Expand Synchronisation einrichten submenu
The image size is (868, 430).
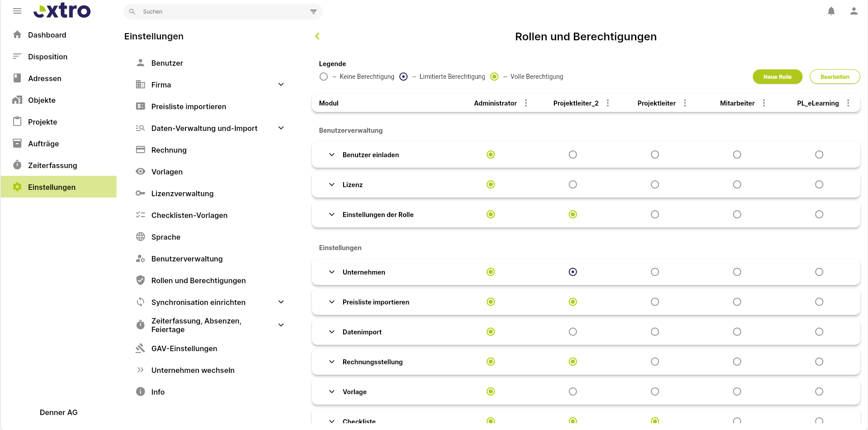point(281,302)
